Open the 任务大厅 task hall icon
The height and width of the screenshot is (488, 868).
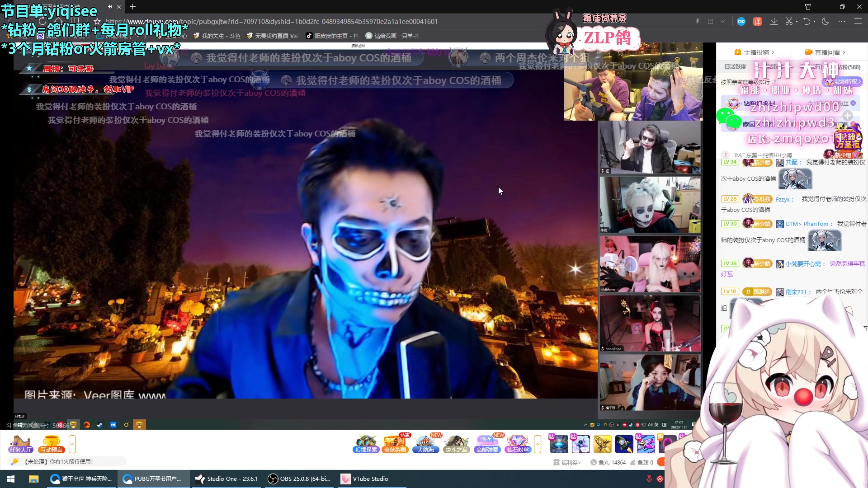21,444
